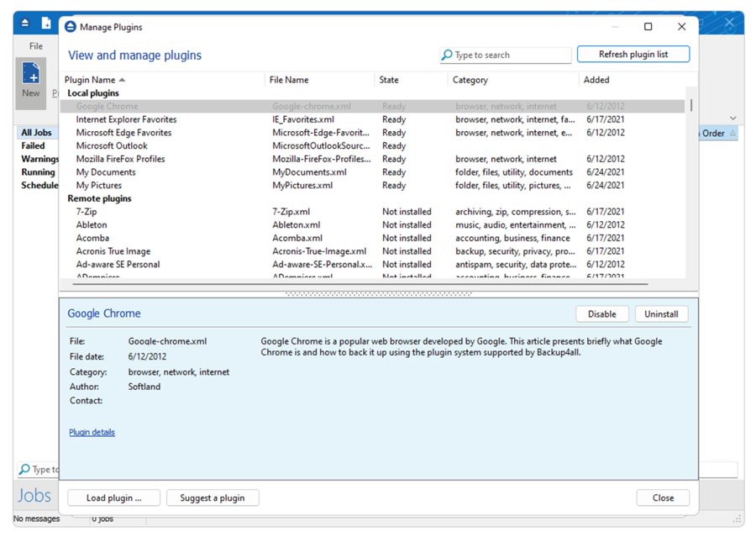Open the Plugin details link
The height and width of the screenshot is (537, 756).
tap(92, 432)
